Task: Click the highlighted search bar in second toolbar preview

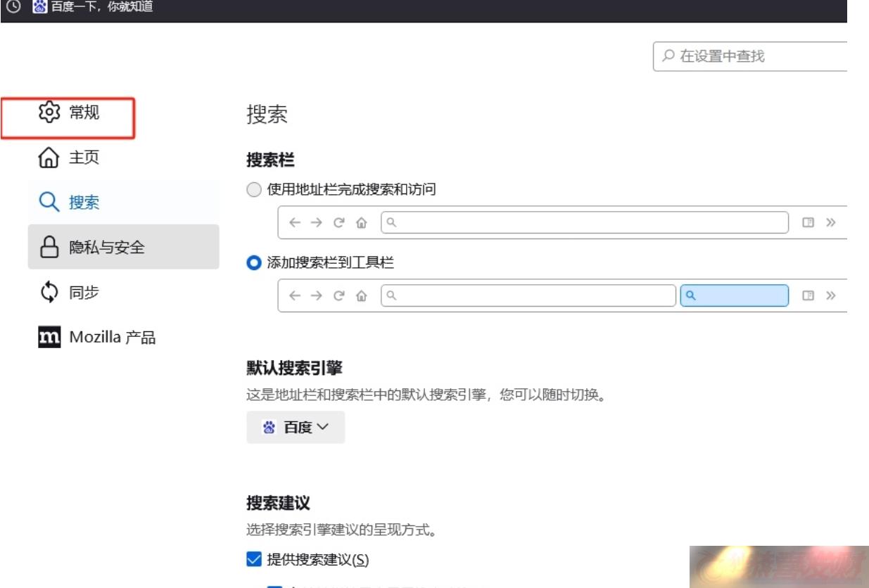Action: (734, 296)
